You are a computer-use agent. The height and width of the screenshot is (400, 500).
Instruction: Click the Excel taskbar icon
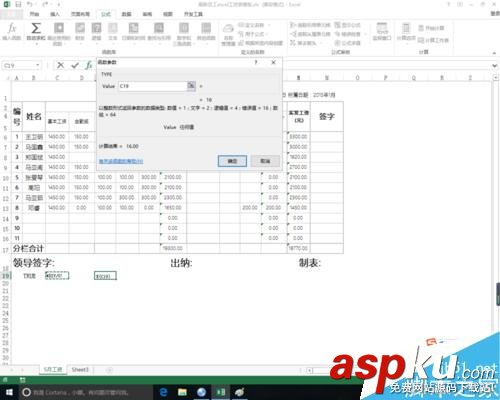point(221,392)
